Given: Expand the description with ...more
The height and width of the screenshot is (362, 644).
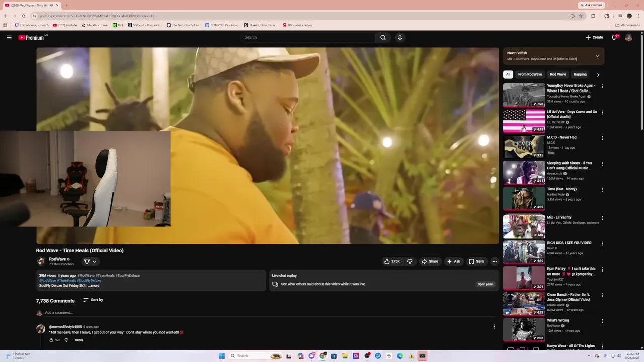Looking at the screenshot, I should coord(94,285).
